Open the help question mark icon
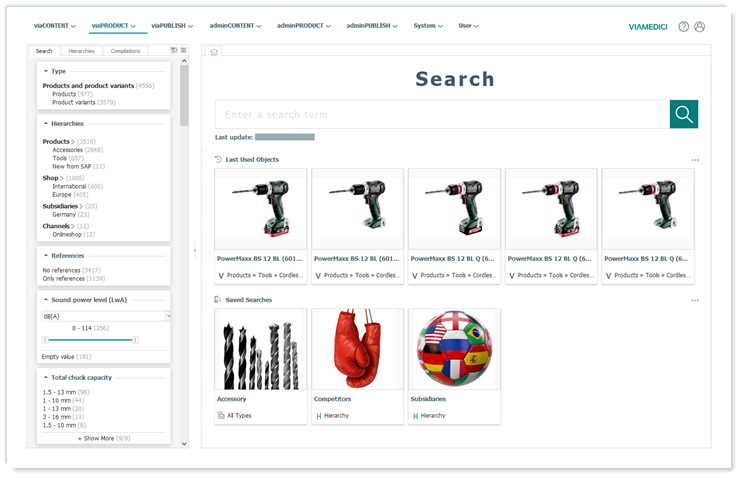Image resolution: width=741 pixels, height=478 pixels. pos(683,27)
